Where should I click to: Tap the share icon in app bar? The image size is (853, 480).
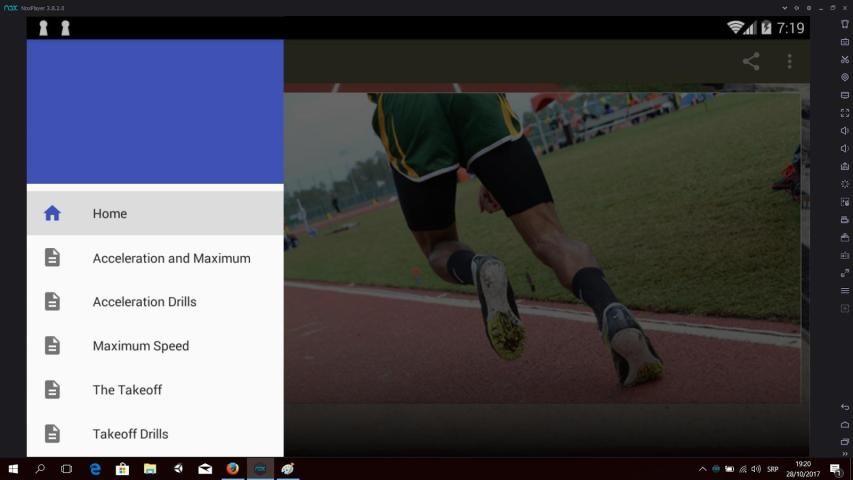751,62
